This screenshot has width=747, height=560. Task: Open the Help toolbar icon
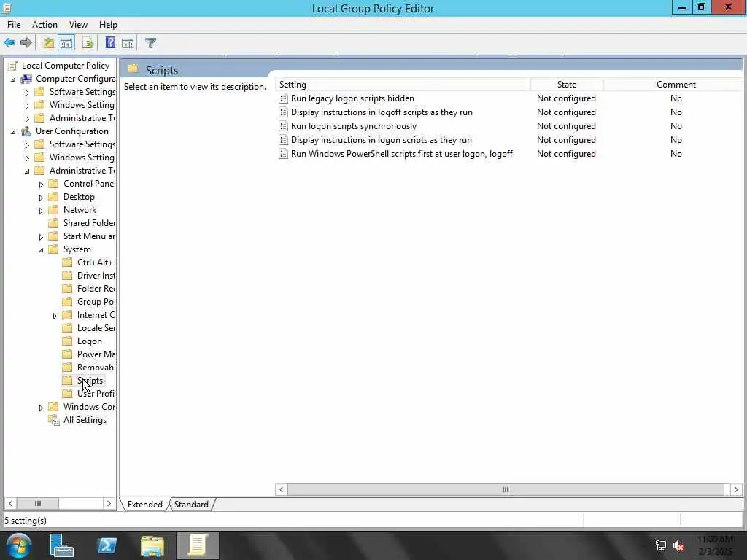click(110, 43)
